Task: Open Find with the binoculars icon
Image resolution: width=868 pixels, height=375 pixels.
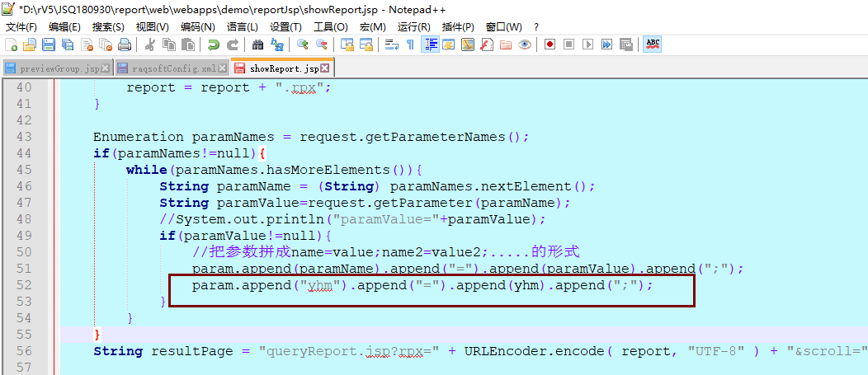Action: click(x=258, y=45)
